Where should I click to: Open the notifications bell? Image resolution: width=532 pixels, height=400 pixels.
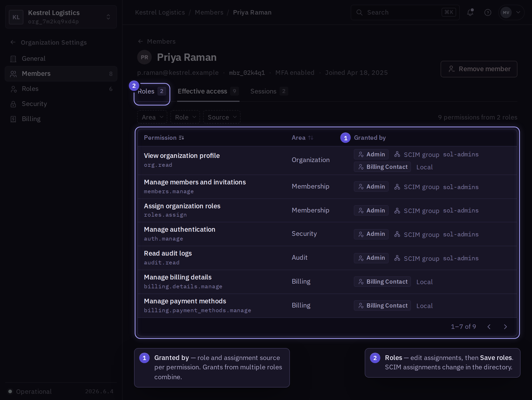470,12
